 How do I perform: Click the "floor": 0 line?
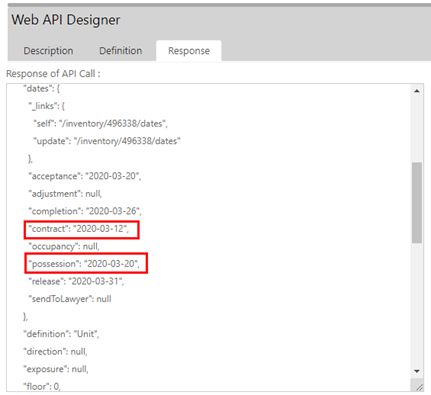(42, 386)
